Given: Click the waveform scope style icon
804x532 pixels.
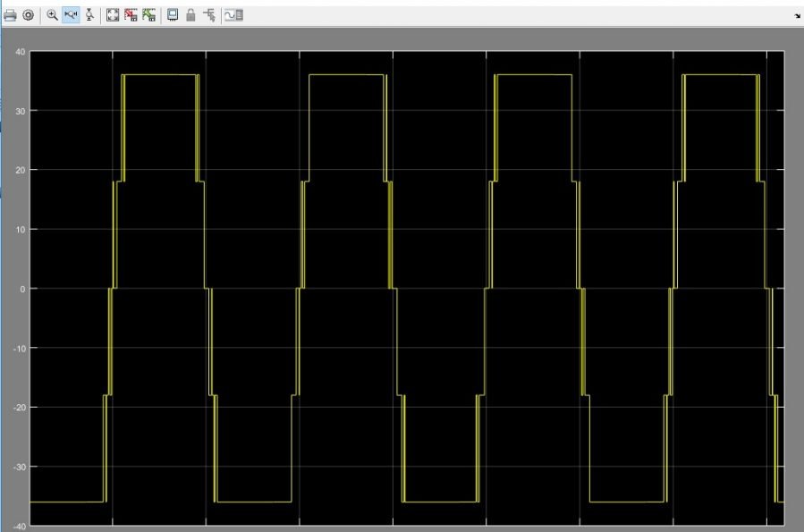Looking at the screenshot, I should pos(233,15).
